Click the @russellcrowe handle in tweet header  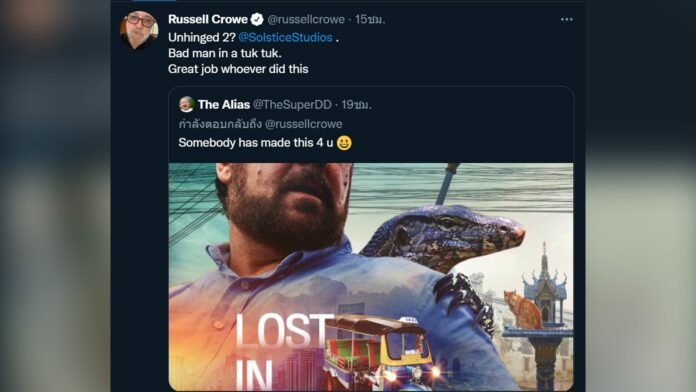(306, 20)
